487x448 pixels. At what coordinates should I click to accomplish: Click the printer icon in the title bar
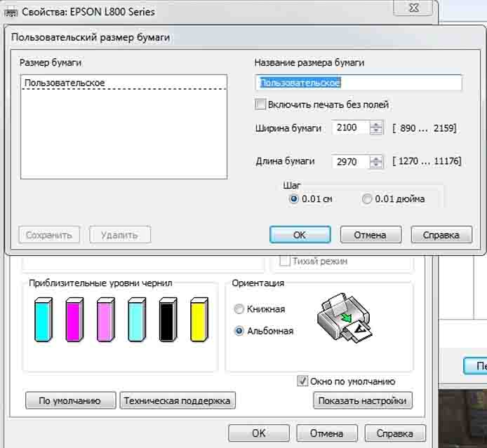11,13
